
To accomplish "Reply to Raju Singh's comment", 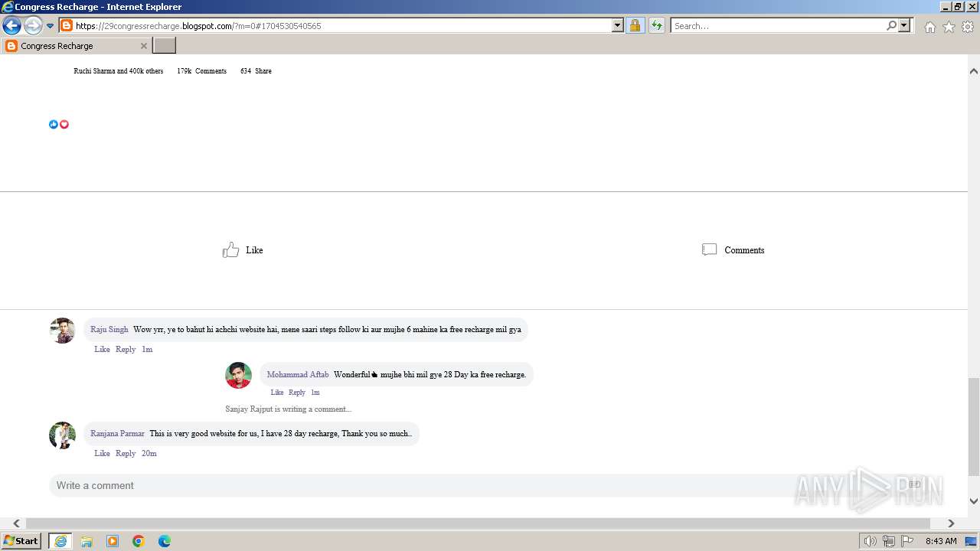I will pyautogui.click(x=126, y=350).
